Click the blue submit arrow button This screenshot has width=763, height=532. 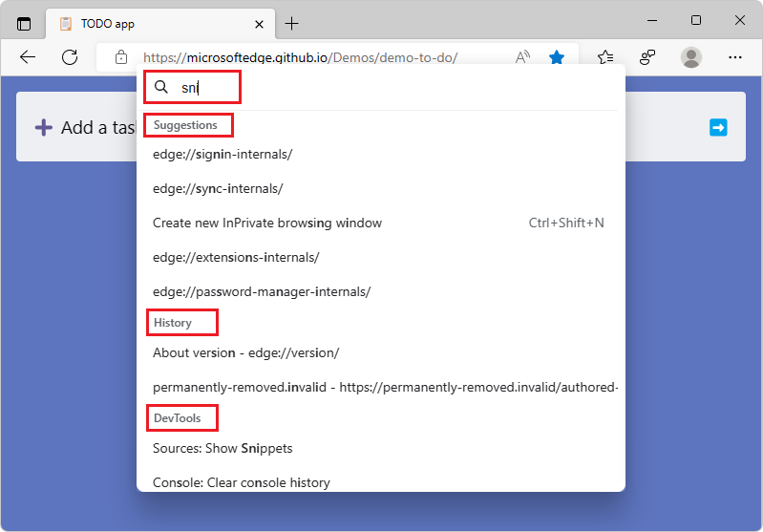[718, 128]
